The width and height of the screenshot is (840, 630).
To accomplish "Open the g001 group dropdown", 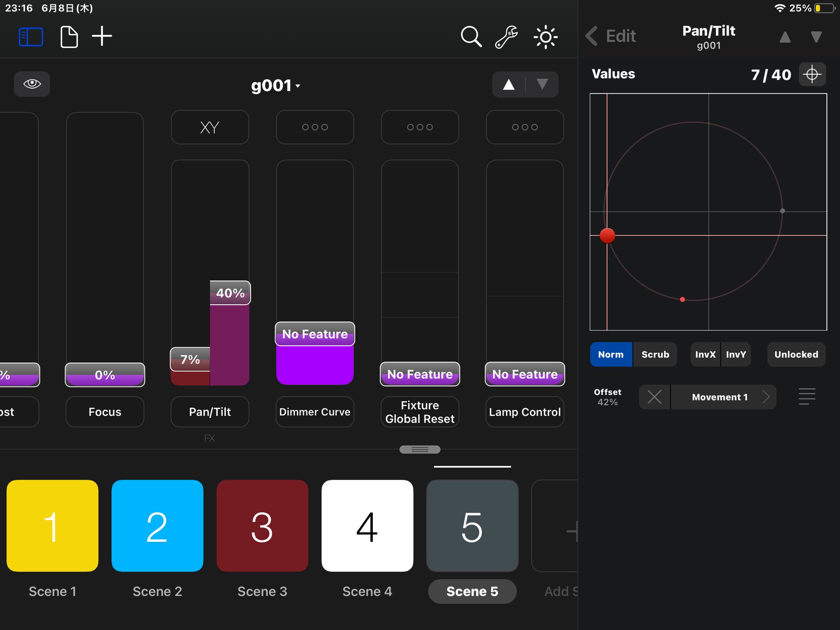I will pos(275,85).
